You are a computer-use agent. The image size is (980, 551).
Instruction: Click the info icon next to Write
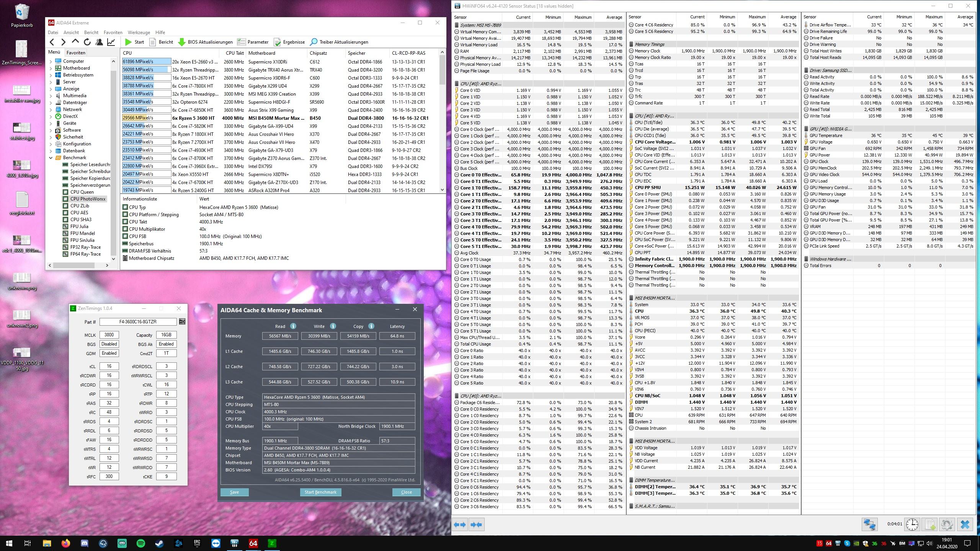pyautogui.click(x=333, y=326)
